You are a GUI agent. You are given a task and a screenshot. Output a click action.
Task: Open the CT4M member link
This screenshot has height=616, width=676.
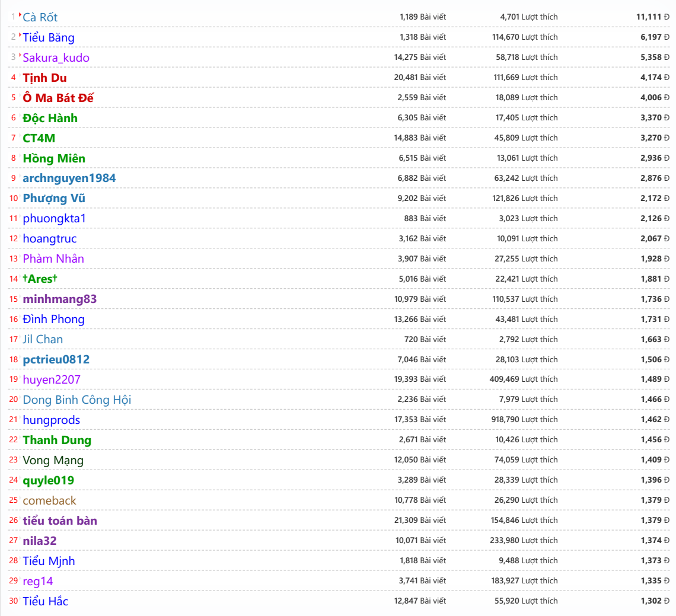point(39,138)
